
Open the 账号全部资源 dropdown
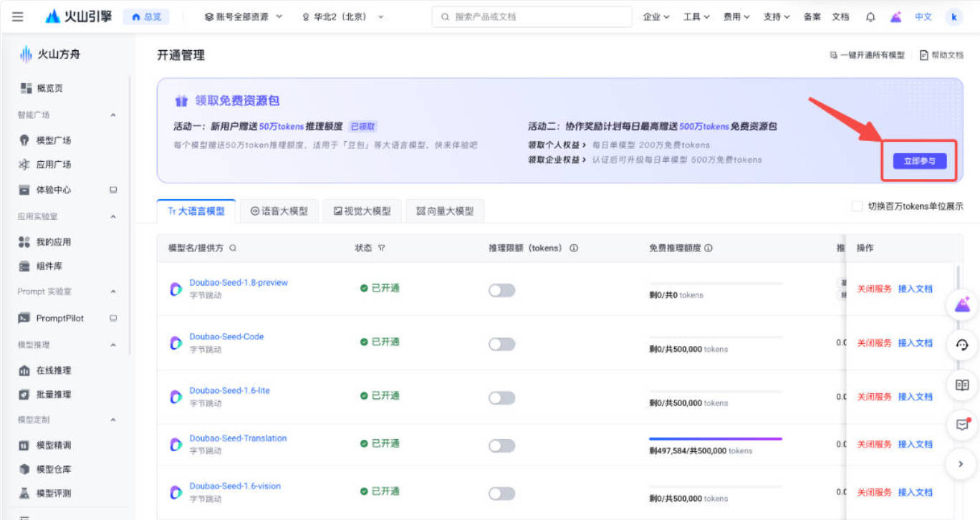tap(243, 16)
